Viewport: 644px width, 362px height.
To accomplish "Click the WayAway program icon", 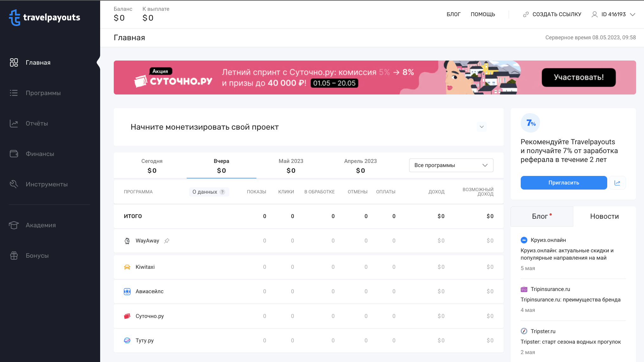I will tap(127, 241).
